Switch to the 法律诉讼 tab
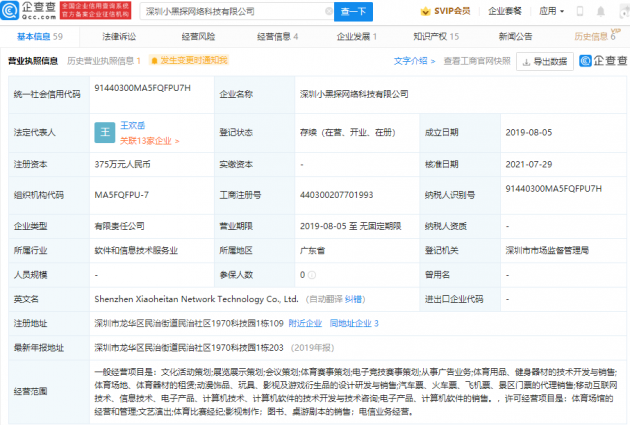 (120, 36)
